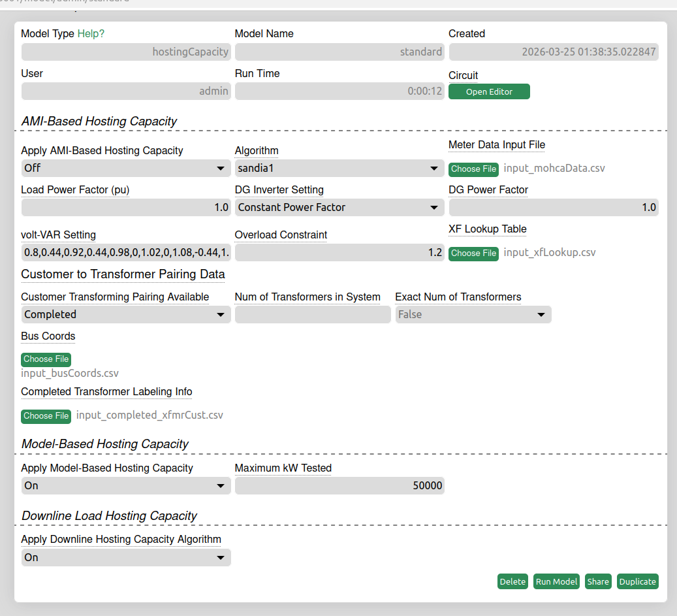Click the Overload Constraint label
This screenshot has width=677, height=616.
(x=281, y=235)
